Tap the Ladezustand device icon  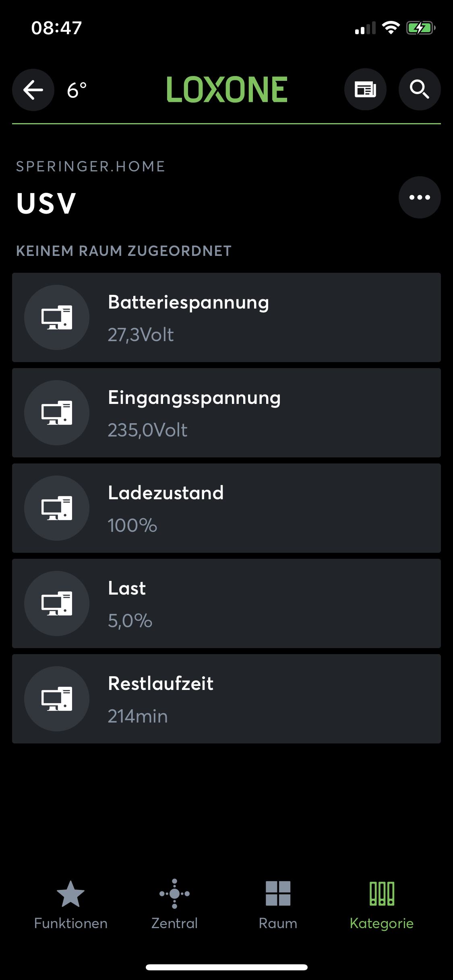57,508
